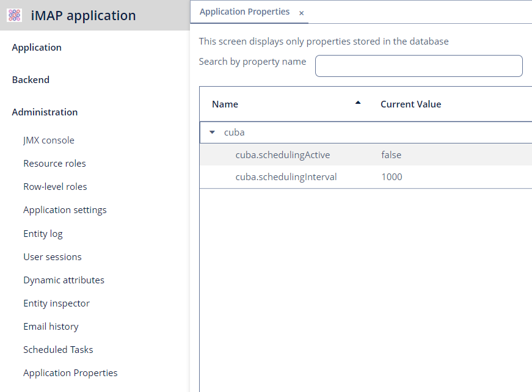The image size is (532, 392).
Task: Open Scheduled Tasks in sidebar
Action: pyautogui.click(x=58, y=350)
